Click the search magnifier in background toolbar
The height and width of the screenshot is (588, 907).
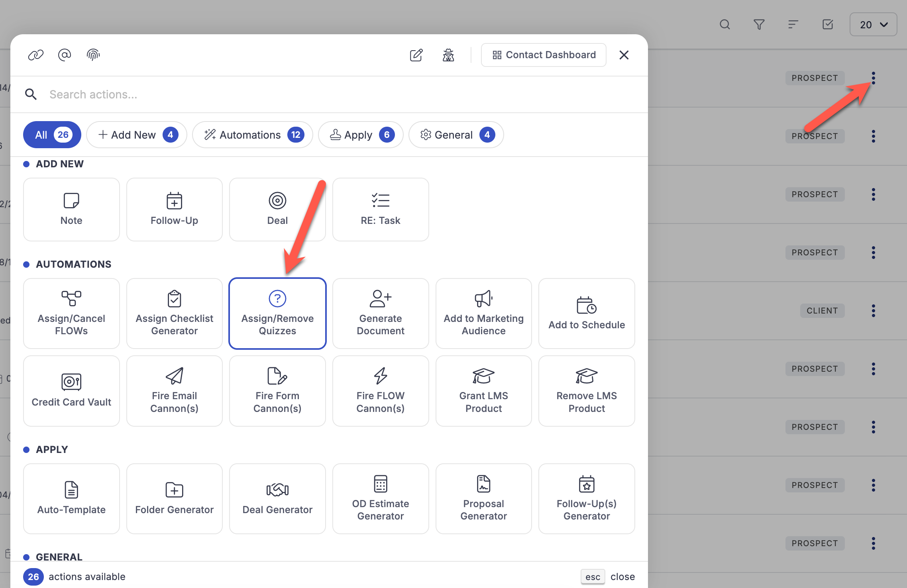point(725,25)
